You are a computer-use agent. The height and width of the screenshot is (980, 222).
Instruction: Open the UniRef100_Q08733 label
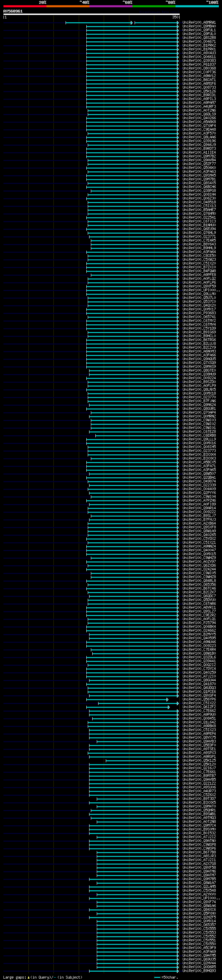tap(199, 88)
